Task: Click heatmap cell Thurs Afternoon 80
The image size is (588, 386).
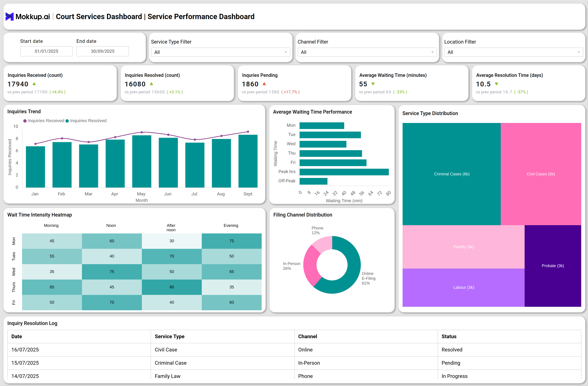Action: click(x=172, y=287)
